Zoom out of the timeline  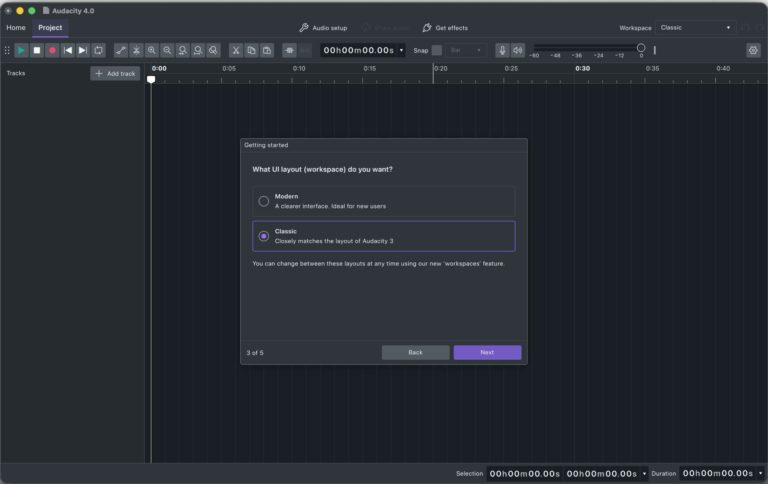pyautogui.click(x=167, y=50)
